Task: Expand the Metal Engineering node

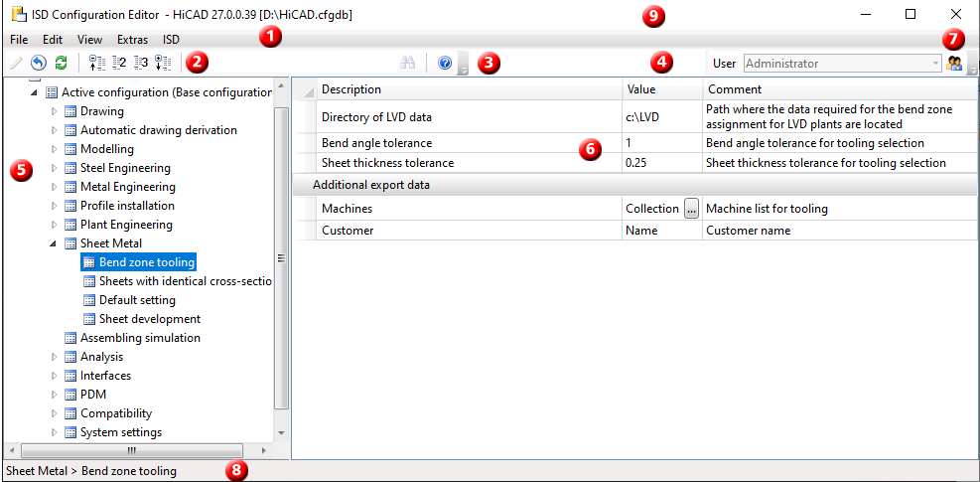Action: 54,187
